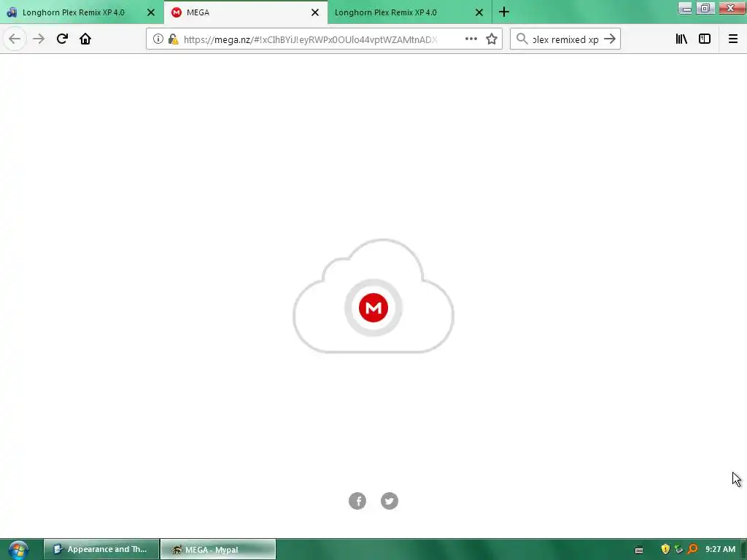Click the red MEGA logo in cloud
This screenshot has height=560, width=747.
373,308
